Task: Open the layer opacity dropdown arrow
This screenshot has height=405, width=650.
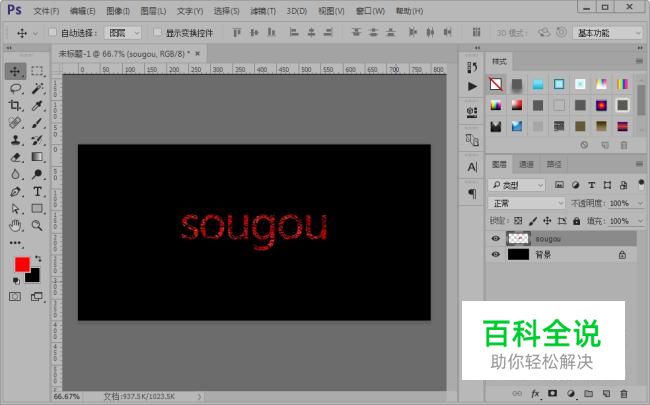Action: [x=640, y=203]
